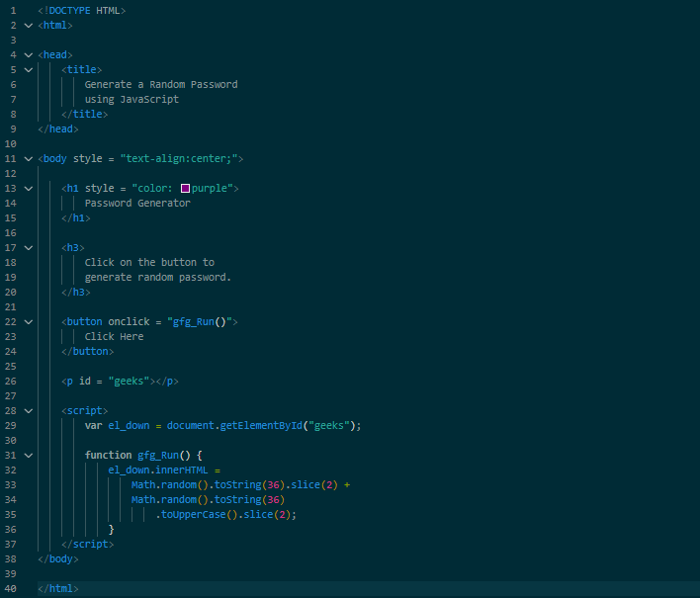Click the gfg_Run function name on line 31
The image size is (700, 598).
pyautogui.click(x=158, y=456)
